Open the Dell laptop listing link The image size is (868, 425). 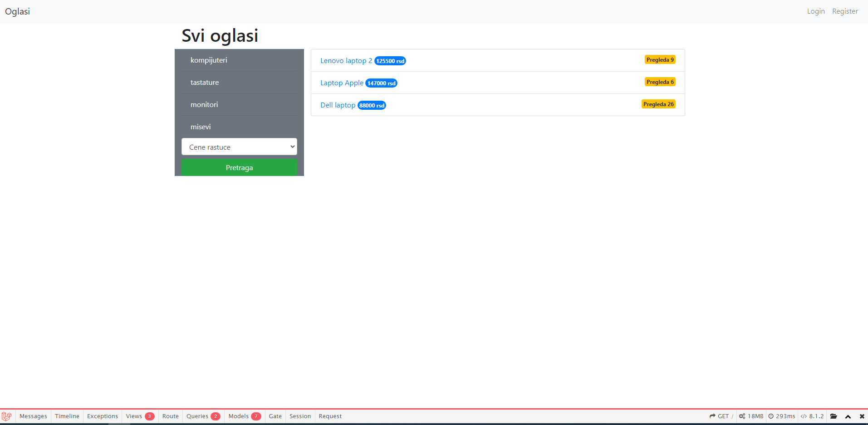[x=338, y=105]
